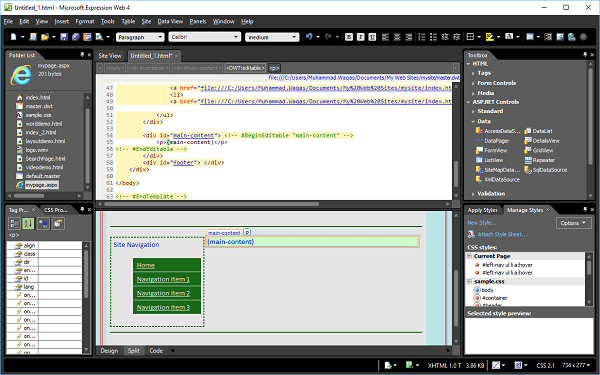
Task: Expand the Tags group in Toolbox
Action: (x=473, y=73)
